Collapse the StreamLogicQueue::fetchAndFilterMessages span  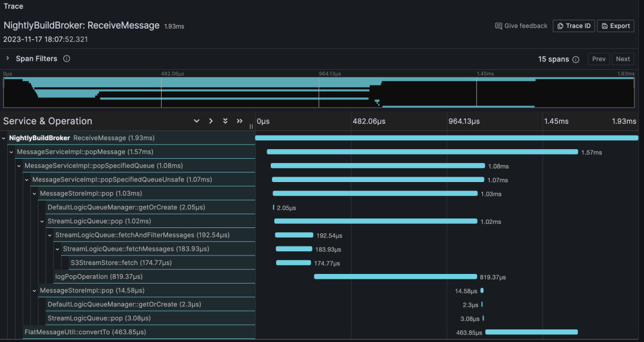coord(51,235)
